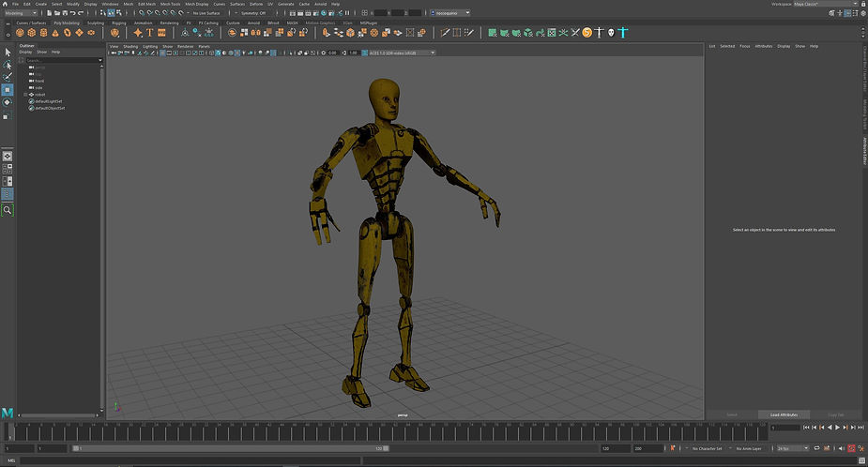
Task: Toggle four-pane layout in left toolbox
Action: (8, 169)
